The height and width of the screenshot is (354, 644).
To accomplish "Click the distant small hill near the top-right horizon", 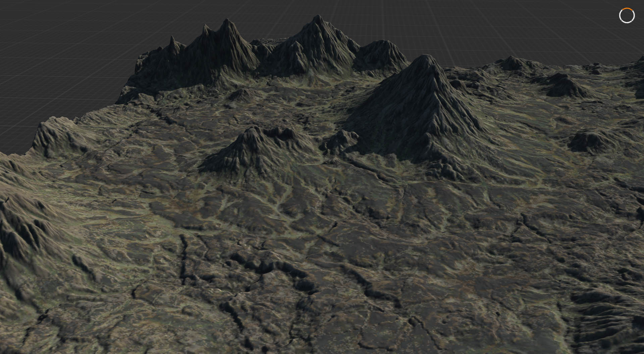I will [x=512, y=62].
